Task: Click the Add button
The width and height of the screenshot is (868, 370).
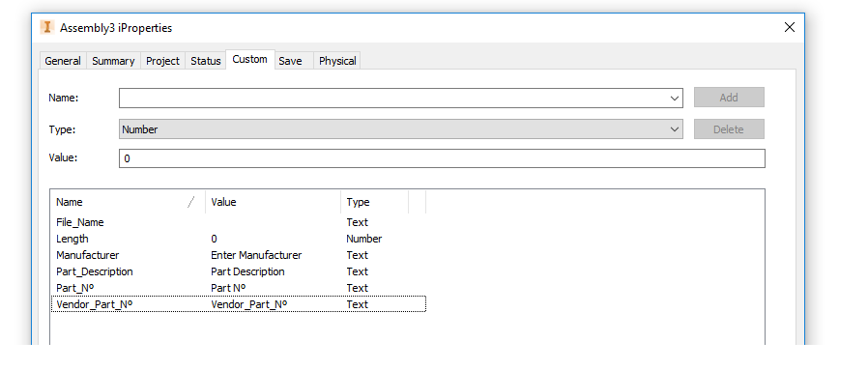Action: point(729,98)
